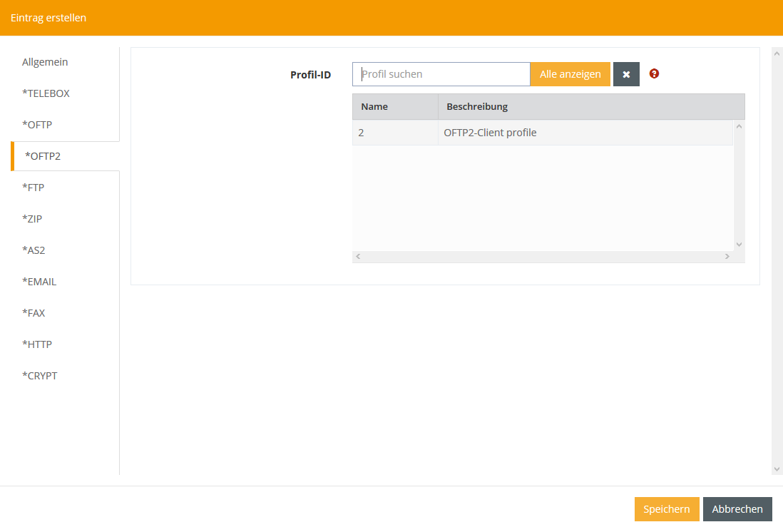Select the *OFTP tab
Image resolution: width=783 pixels, height=532 pixels.
click(x=37, y=125)
